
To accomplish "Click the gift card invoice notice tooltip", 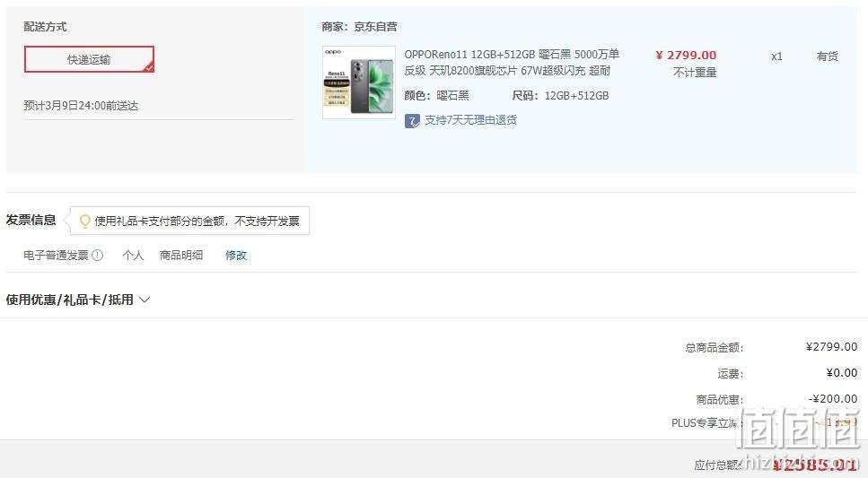I will pos(189,221).
